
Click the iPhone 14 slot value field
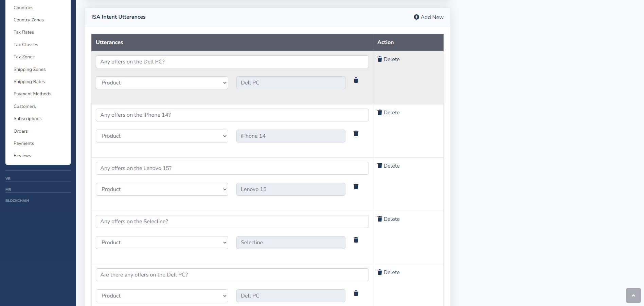(x=291, y=136)
